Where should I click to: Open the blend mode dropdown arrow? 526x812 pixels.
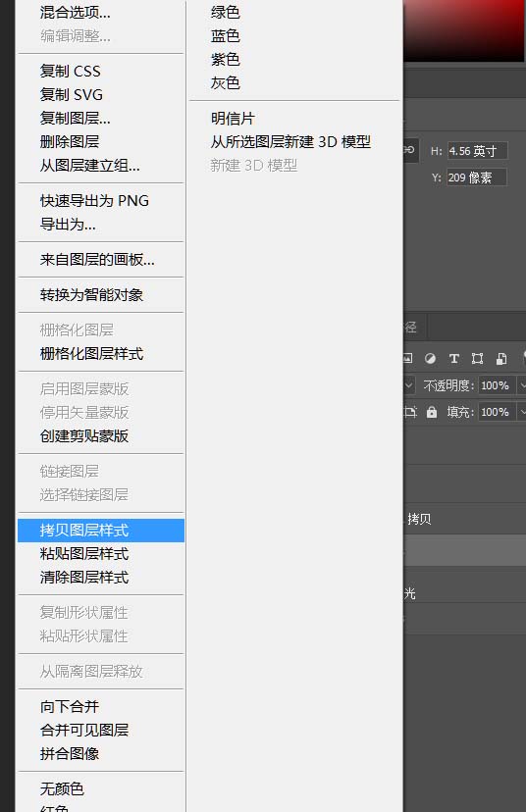[408, 385]
